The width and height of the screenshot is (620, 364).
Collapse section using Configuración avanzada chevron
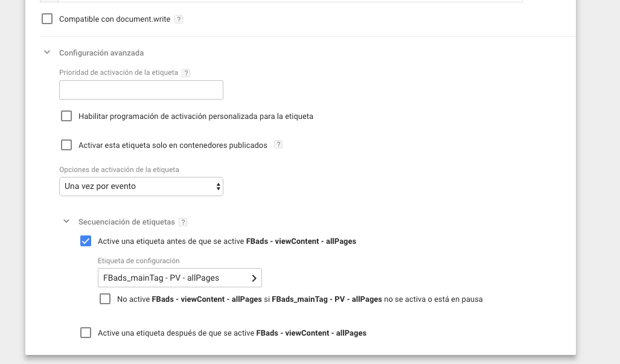pyautogui.click(x=47, y=53)
